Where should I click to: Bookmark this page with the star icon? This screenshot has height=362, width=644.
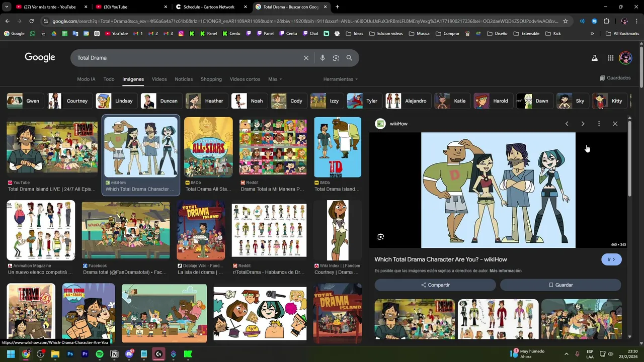pyautogui.click(x=566, y=21)
